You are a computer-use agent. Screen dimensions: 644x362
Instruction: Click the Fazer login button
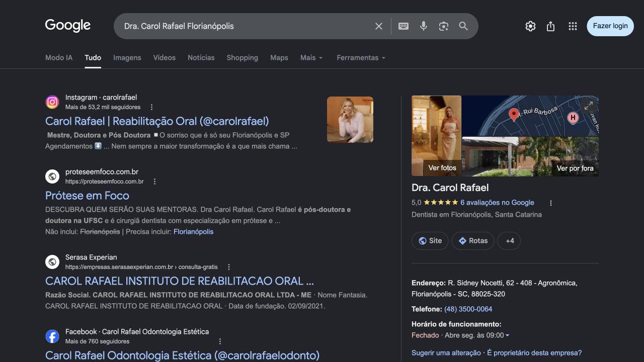610,26
